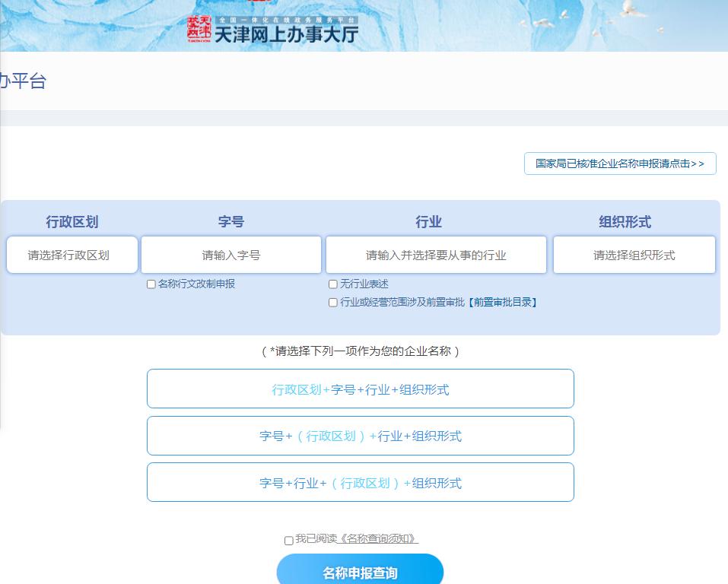Click the 请输入字号 input field
The width and height of the screenshot is (728, 584).
click(230, 255)
